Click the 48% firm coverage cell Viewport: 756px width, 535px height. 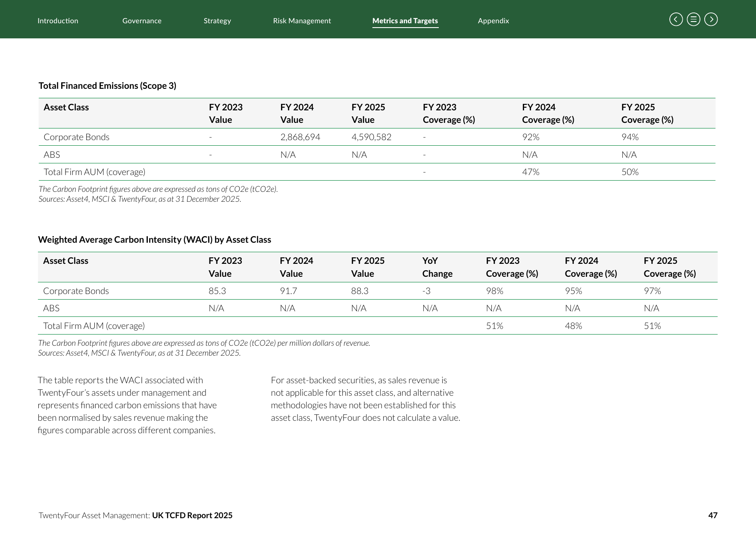[x=574, y=326]
